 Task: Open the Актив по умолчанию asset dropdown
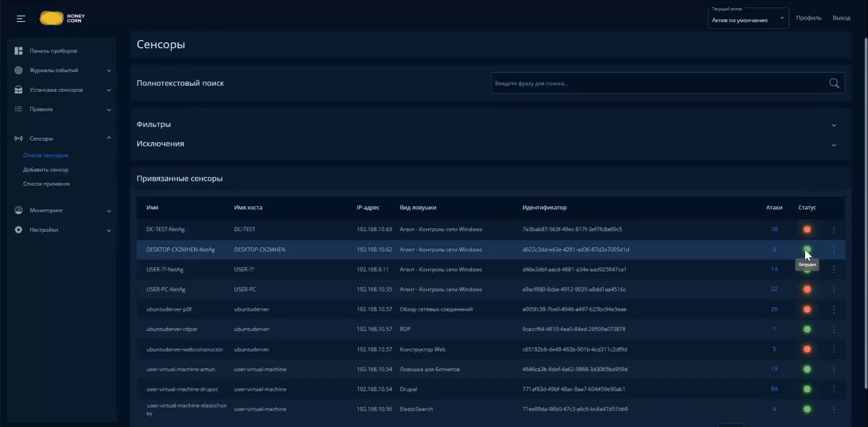click(748, 18)
